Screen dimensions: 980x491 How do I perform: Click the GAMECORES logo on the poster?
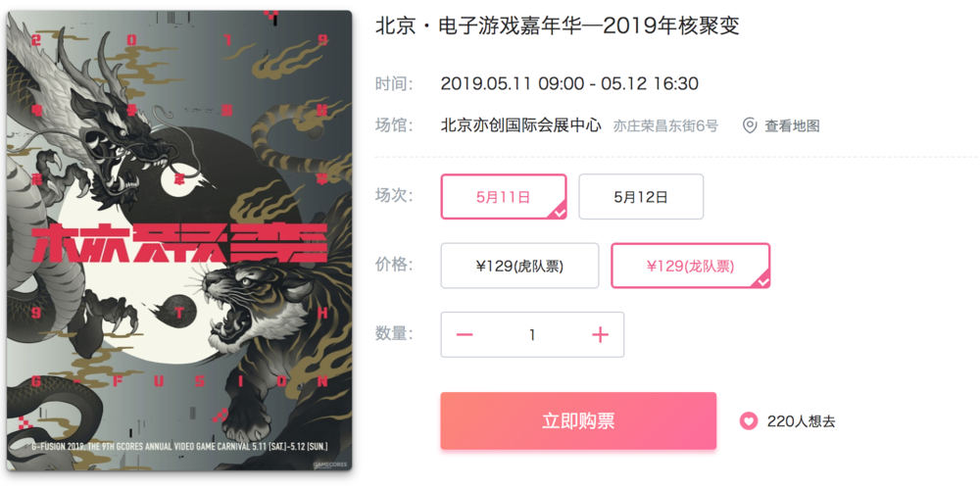[330, 465]
